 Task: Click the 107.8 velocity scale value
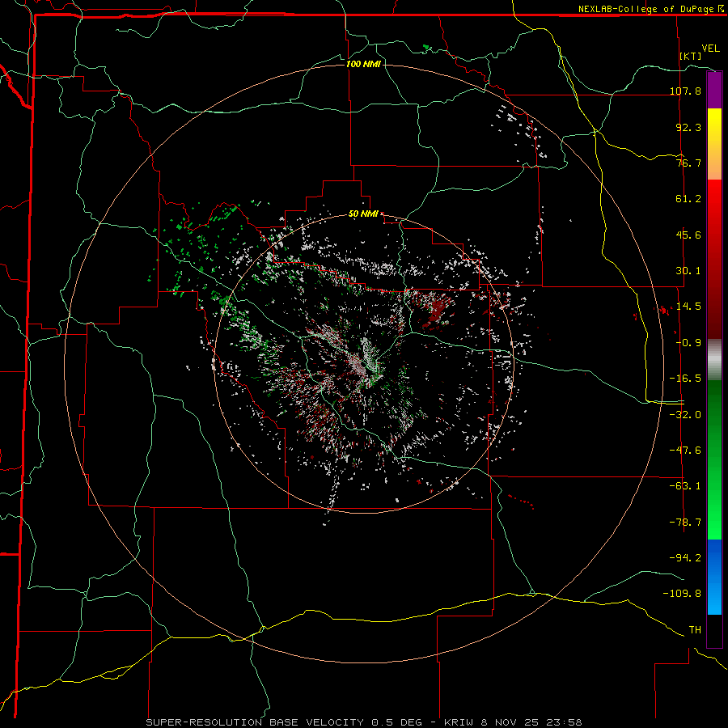point(685,91)
